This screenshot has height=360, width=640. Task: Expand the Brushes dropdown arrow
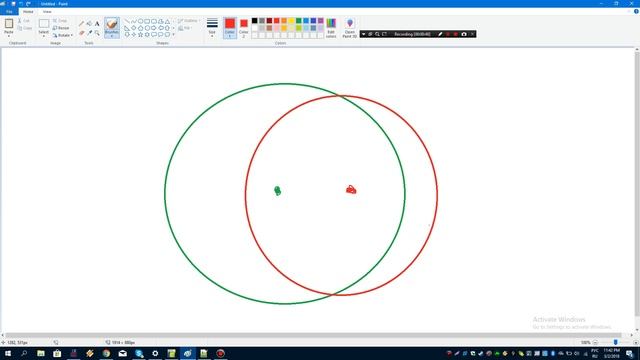tap(112, 36)
